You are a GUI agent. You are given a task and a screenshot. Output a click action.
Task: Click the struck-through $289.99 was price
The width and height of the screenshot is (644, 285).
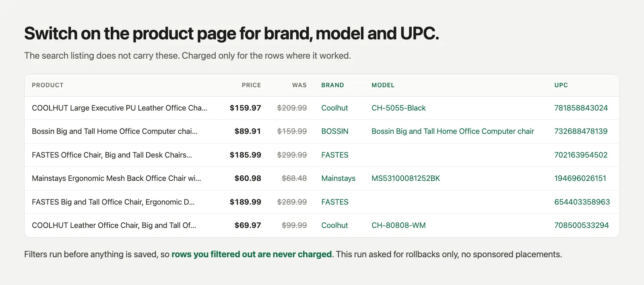click(x=292, y=202)
